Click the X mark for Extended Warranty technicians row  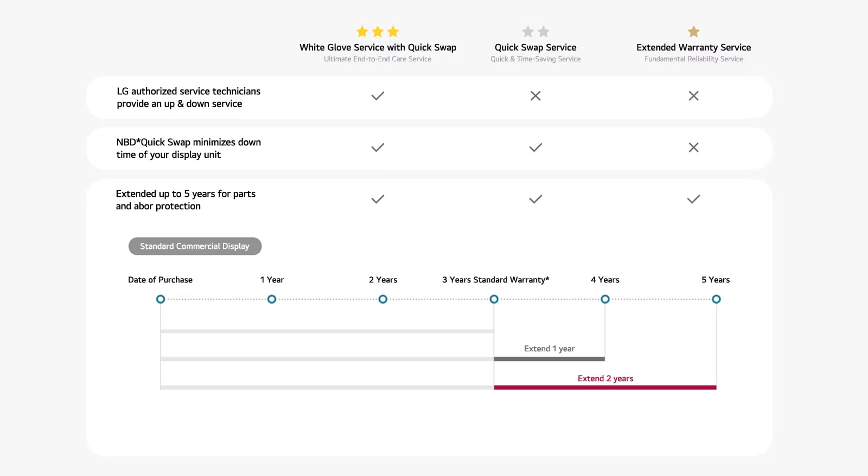coord(693,96)
